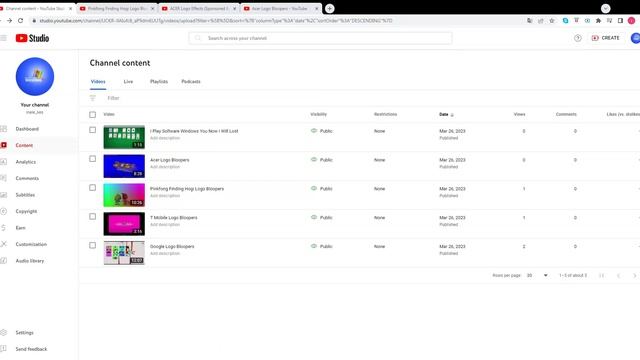Image resolution: width=640 pixels, height=360 pixels.
Task: Check the Acer Logo Bloopers video
Action: click(x=93, y=159)
